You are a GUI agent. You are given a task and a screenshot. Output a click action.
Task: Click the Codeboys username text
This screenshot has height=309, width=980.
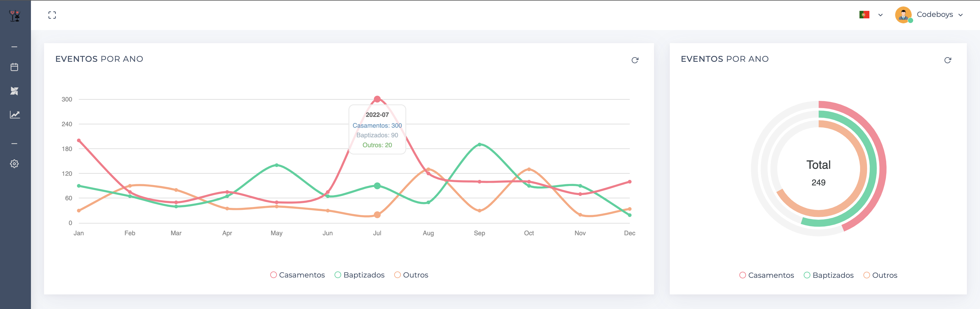[934, 15]
